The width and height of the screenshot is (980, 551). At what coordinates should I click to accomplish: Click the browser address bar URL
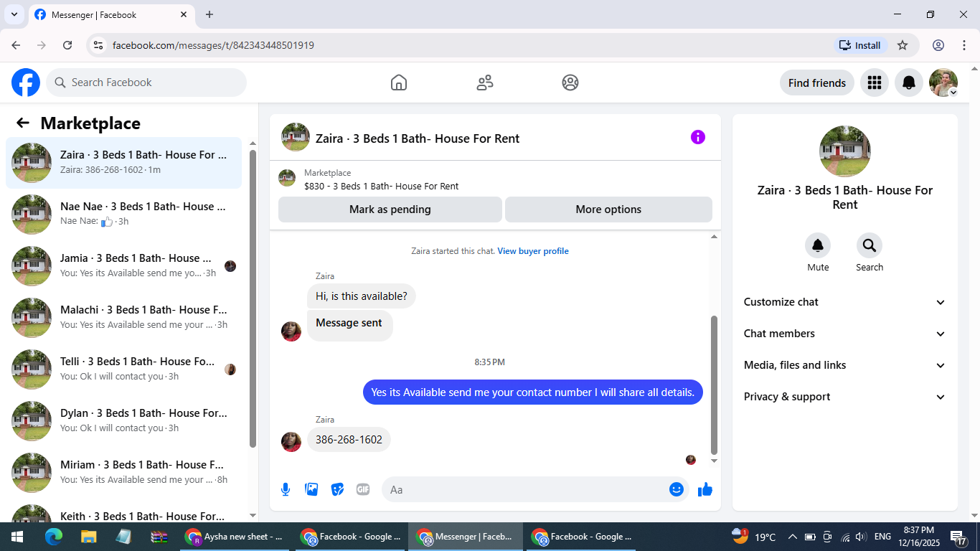pos(213,45)
